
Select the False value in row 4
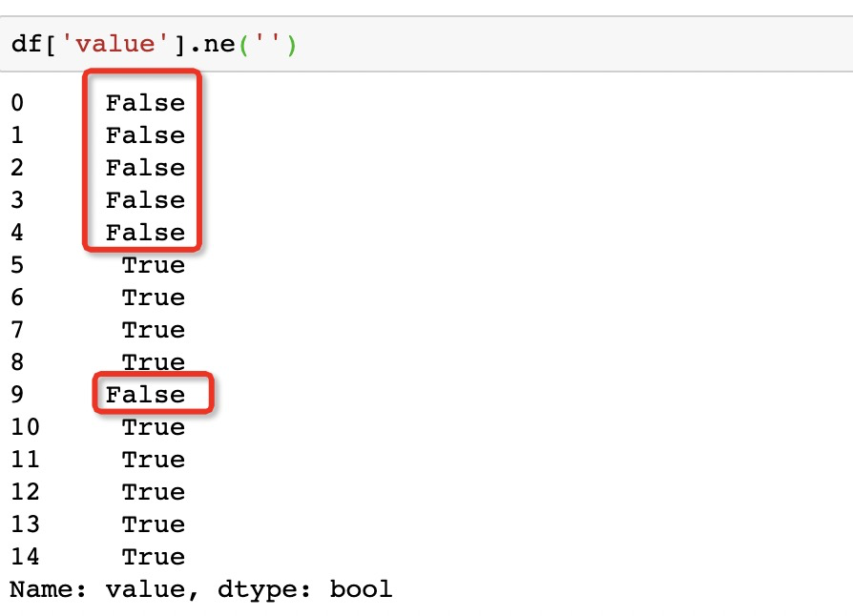(145, 233)
